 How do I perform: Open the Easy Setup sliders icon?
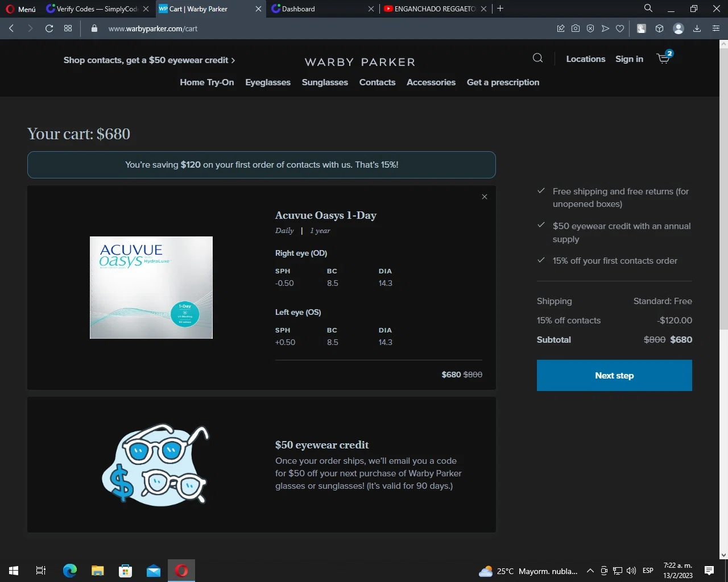[716, 28]
